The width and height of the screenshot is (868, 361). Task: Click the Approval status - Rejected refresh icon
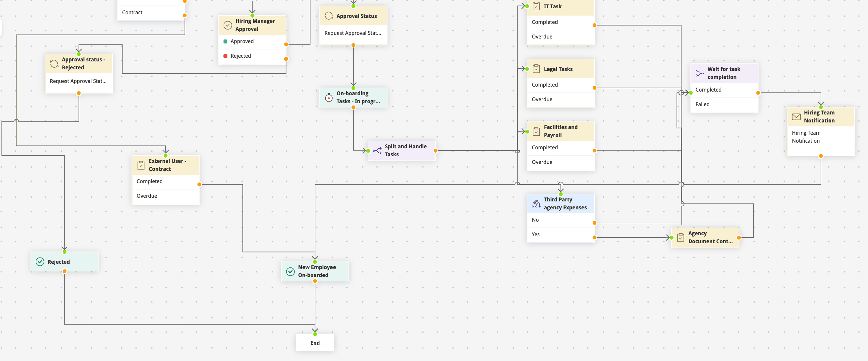54,64
